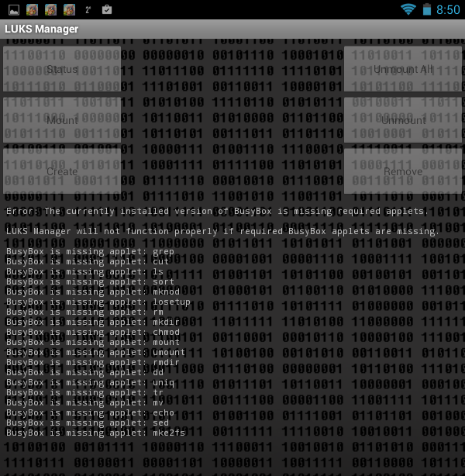The height and width of the screenshot is (476, 465).
Task: Select the missing applet umount line
Action: click(x=95, y=352)
